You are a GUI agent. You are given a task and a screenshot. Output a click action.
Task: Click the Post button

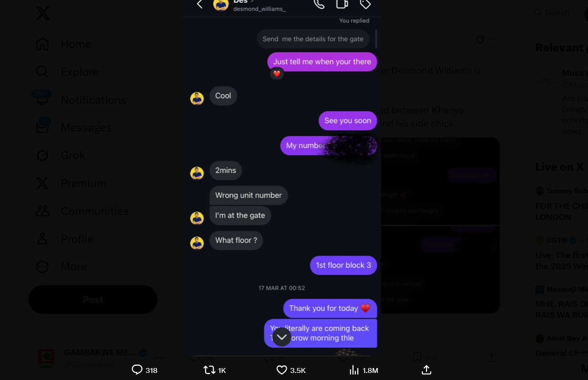click(x=93, y=300)
